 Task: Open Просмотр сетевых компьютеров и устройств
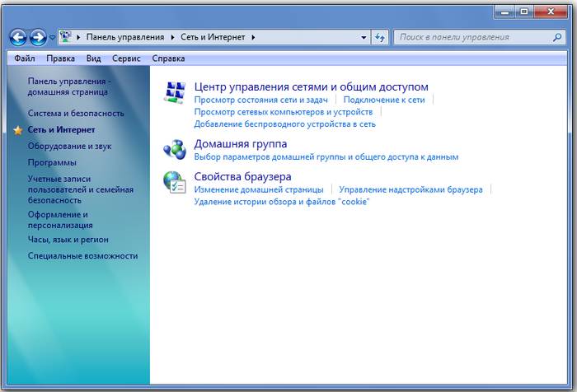pyautogui.click(x=284, y=112)
